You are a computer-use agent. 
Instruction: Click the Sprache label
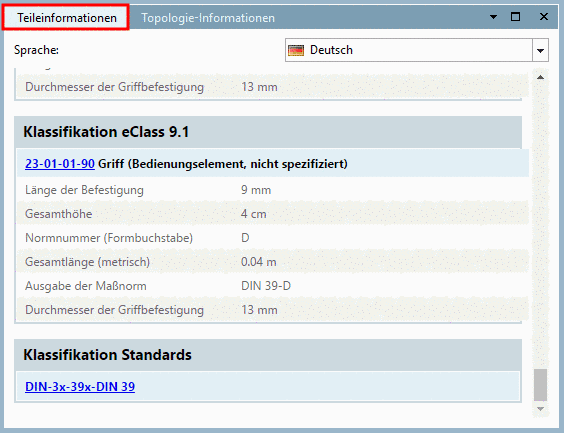[x=36, y=50]
